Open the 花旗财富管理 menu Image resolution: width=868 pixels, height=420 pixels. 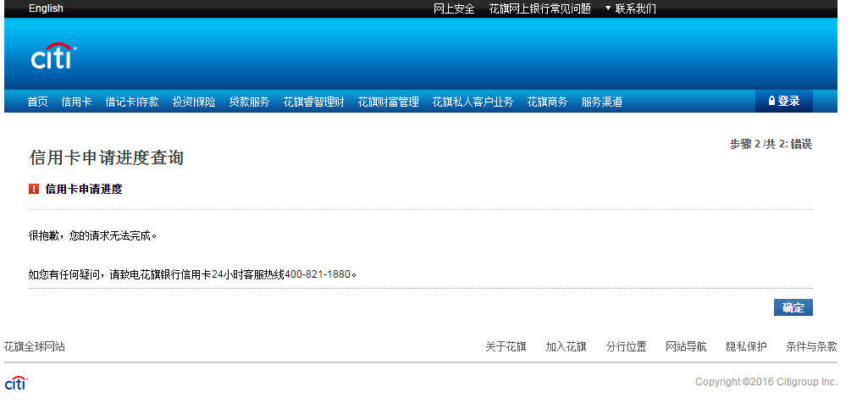[388, 102]
